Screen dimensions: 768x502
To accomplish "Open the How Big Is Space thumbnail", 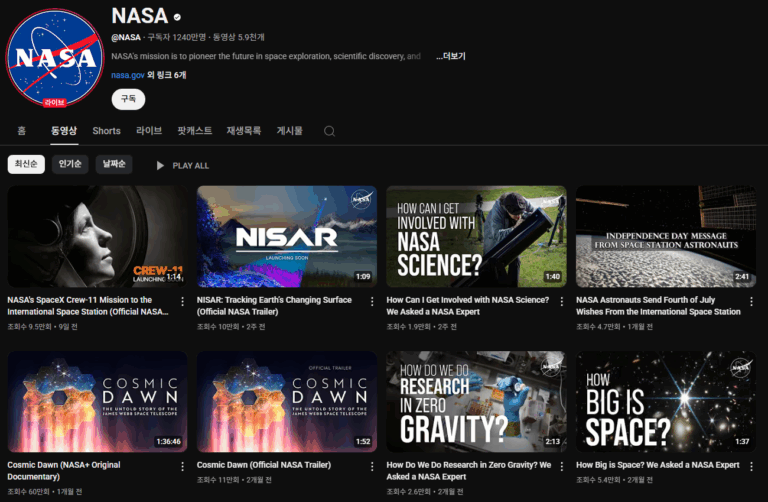I will [x=666, y=400].
